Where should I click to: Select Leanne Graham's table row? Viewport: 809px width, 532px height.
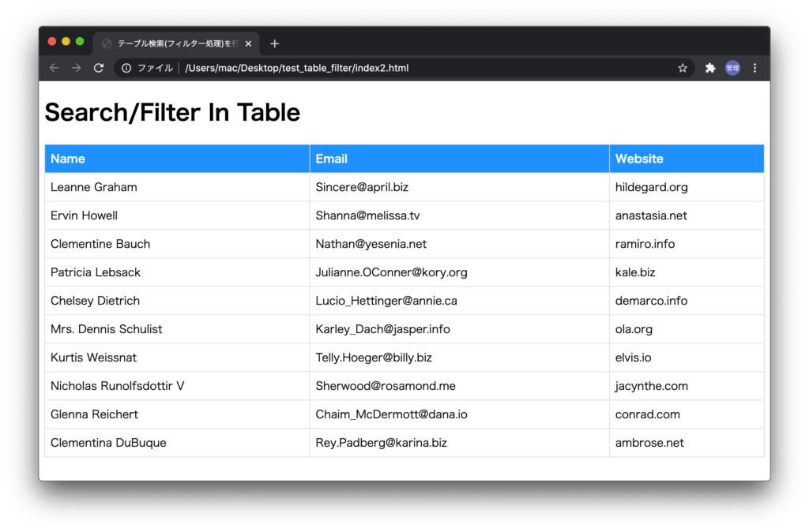(x=94, y=187)
